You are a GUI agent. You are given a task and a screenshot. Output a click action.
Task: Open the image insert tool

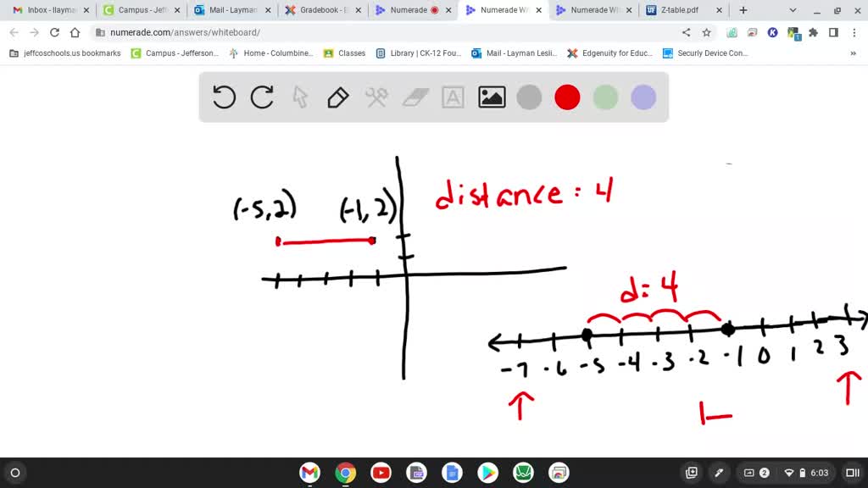pos(491,97)
